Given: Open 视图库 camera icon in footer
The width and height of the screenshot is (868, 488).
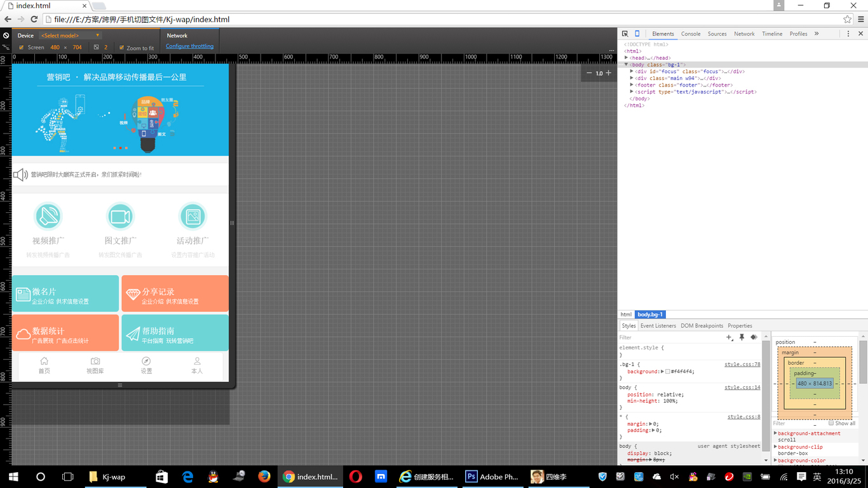Looking at the screenshot, I should click(95, 361).
